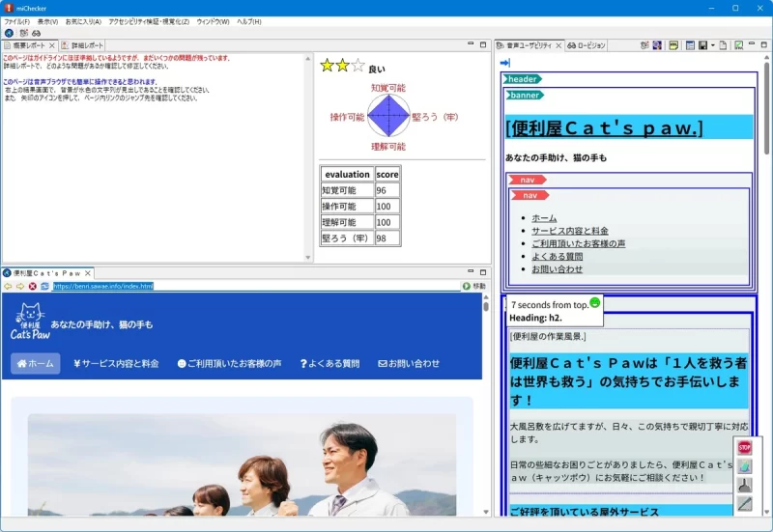
Task: Click the table layout icon in right toolbar
Action: 690,45
